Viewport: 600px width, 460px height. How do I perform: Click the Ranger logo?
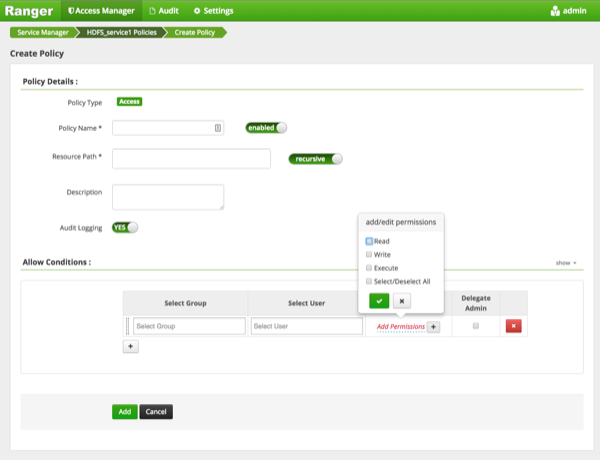[x=28, y=11]
